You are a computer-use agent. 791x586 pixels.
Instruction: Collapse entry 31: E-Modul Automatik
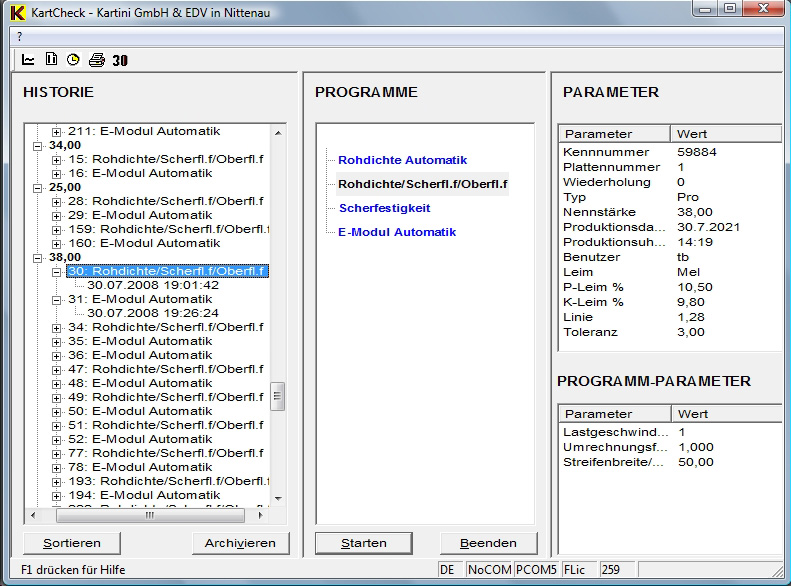[x=57, y=299]
